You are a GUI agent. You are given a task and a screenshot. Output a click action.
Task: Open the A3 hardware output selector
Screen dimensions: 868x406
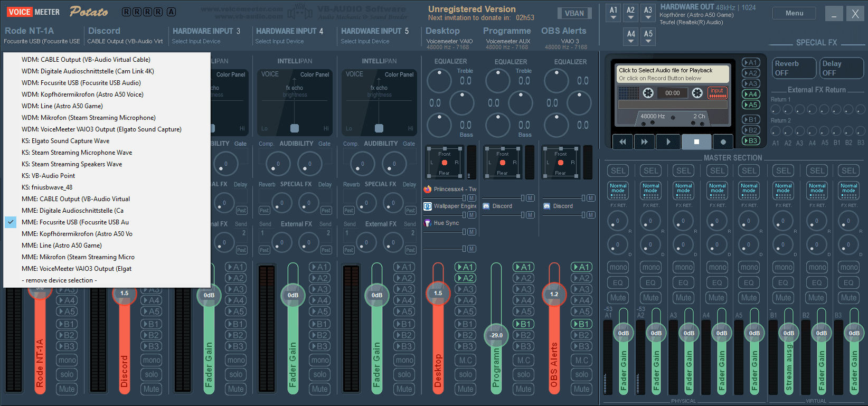point(648,13)
